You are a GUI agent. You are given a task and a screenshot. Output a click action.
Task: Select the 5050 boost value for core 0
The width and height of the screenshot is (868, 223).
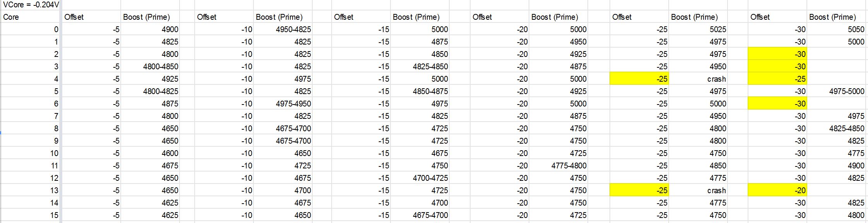coord(836,29)
